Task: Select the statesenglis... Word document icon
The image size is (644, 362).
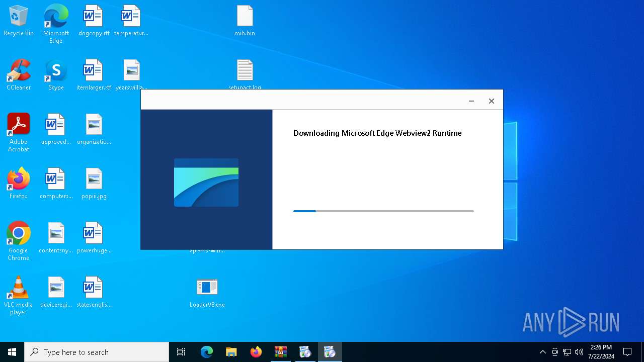Action: (x=94, y=293)
